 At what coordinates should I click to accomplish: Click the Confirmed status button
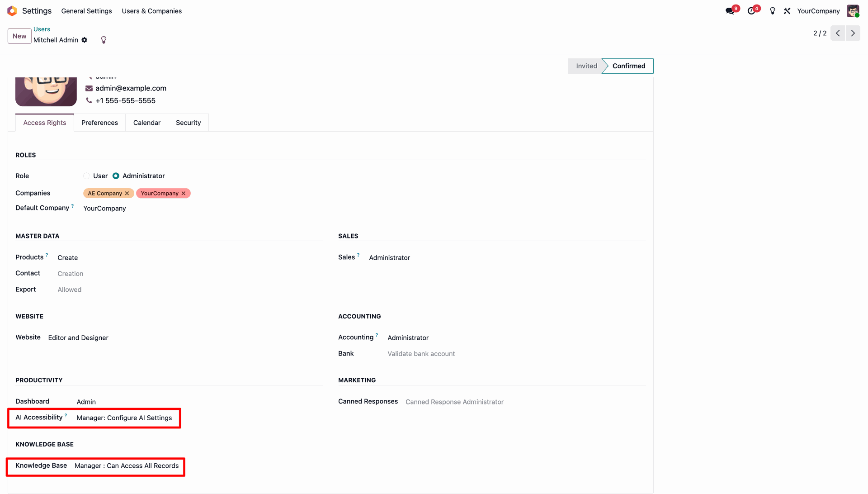pyautogui.click(x=628, y=66)
